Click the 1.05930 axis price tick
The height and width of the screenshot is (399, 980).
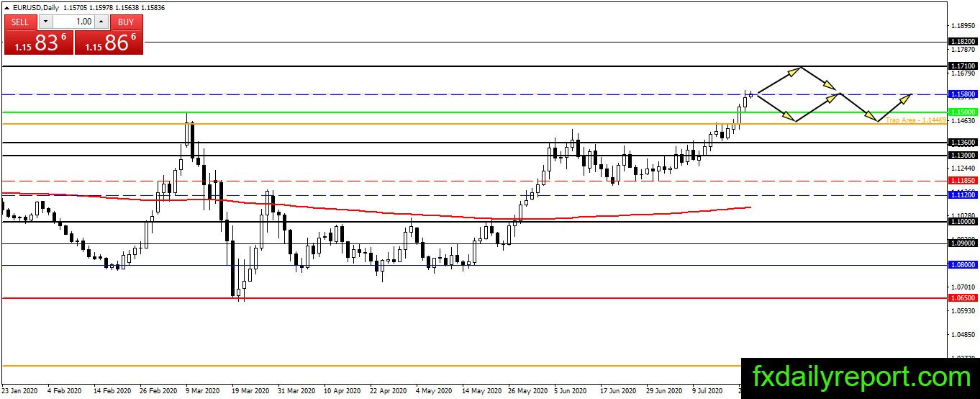point(963,311)
